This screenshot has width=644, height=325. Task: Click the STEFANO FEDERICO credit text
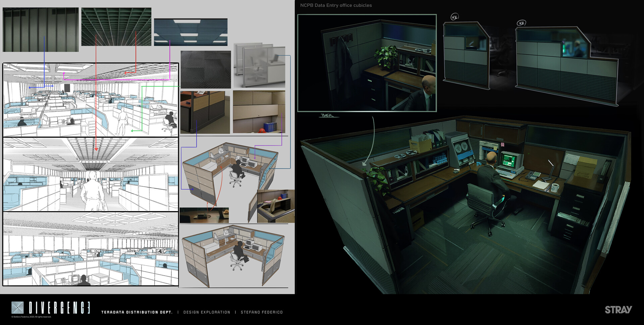click(x=262, y=312)
